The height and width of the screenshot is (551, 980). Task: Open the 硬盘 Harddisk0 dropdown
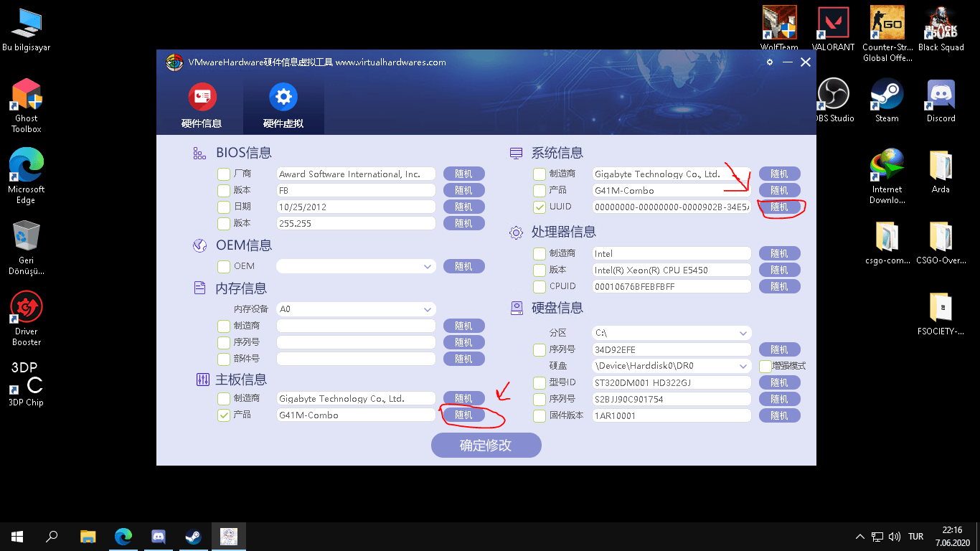[743, 366]
